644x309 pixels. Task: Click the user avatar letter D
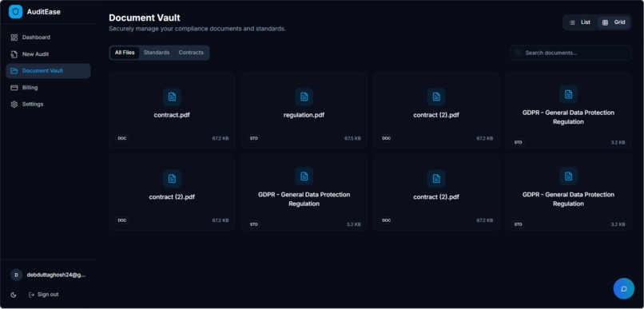[17, 275]
